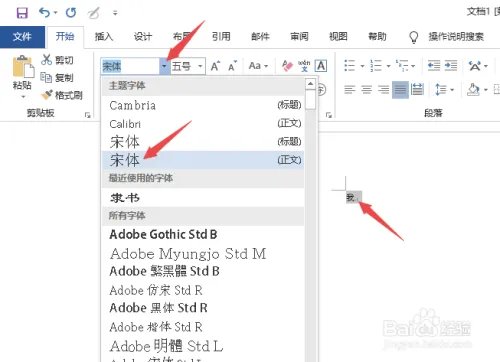
Task: Click the Asian Layout icon
Action: pos(475,66)
